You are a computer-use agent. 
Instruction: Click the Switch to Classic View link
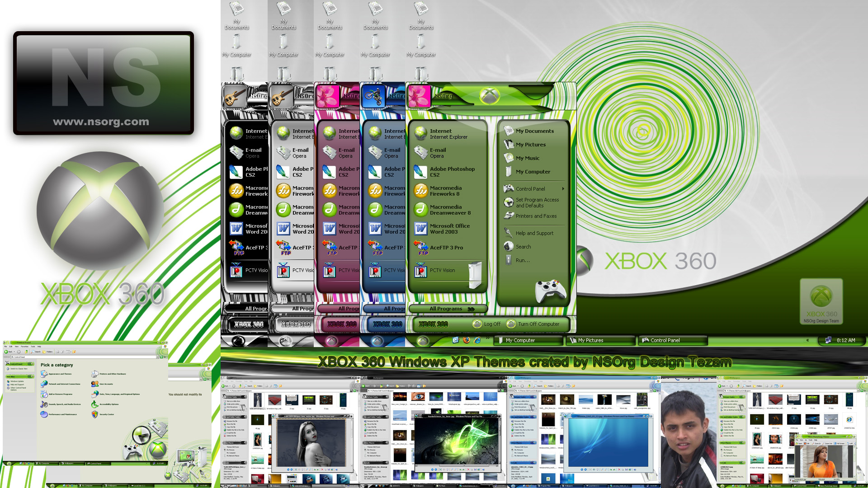point(18,370)
